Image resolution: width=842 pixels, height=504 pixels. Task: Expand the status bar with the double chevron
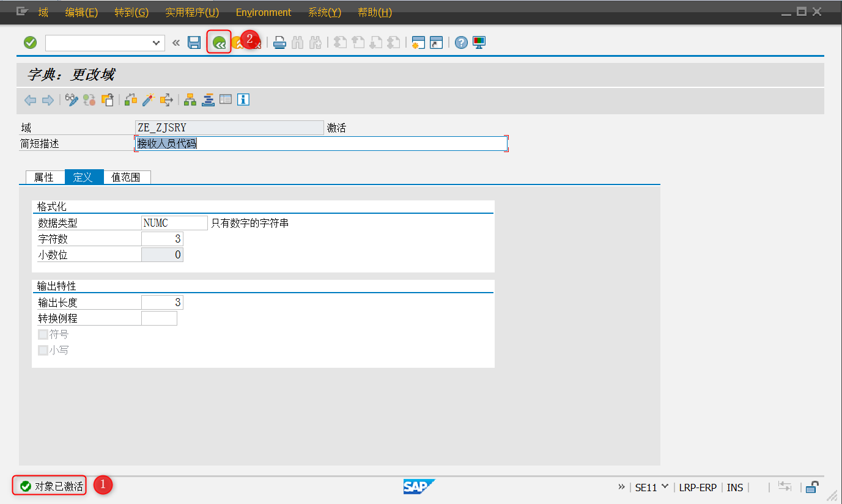[x=622, y=487]
